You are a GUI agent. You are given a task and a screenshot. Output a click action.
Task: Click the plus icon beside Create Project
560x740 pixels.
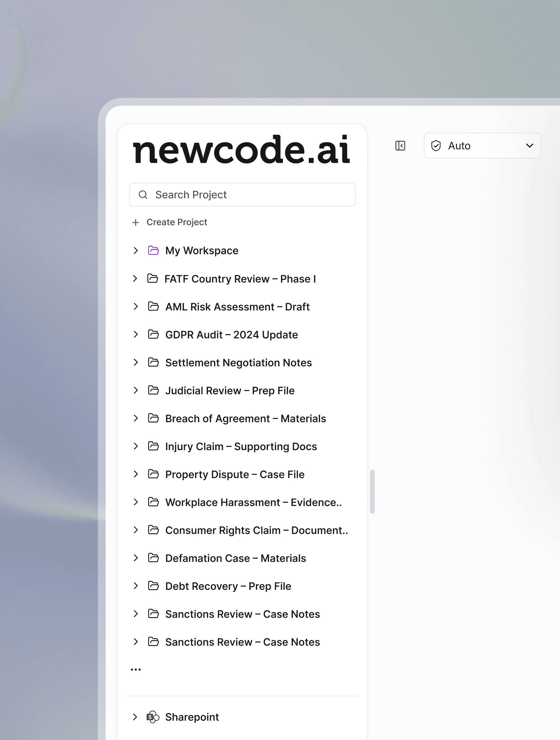(x=136, y=223)
